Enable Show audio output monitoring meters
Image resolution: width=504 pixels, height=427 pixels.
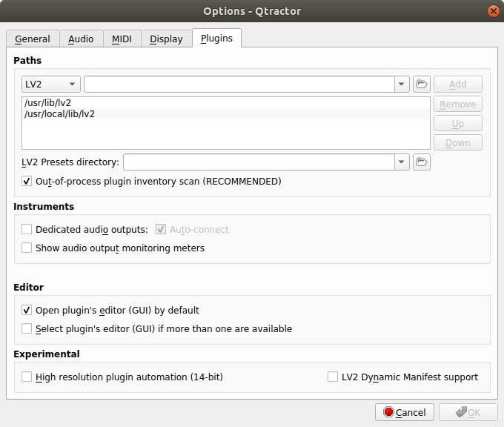(27, 248)
